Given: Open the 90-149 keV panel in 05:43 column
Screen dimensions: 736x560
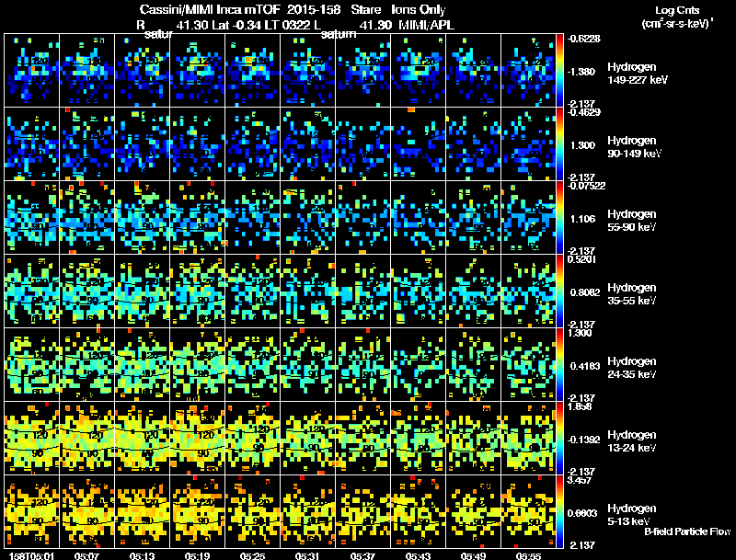Looking at the screenshot, I should click(x=418, y=144).
